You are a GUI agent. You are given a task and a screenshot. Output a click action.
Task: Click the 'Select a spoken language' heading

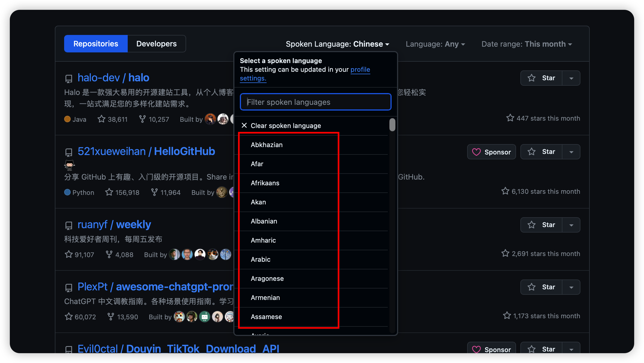[x=281, y=61]
